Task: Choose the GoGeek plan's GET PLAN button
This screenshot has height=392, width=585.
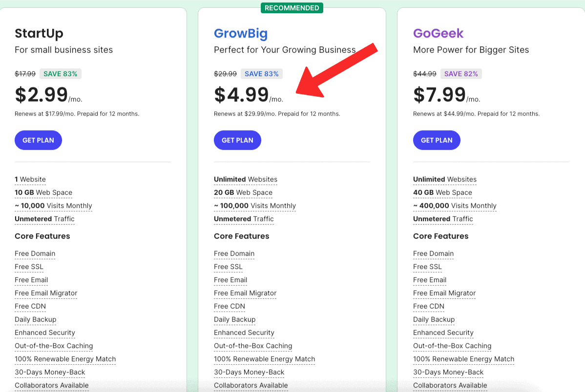Action: click(437, 140)
